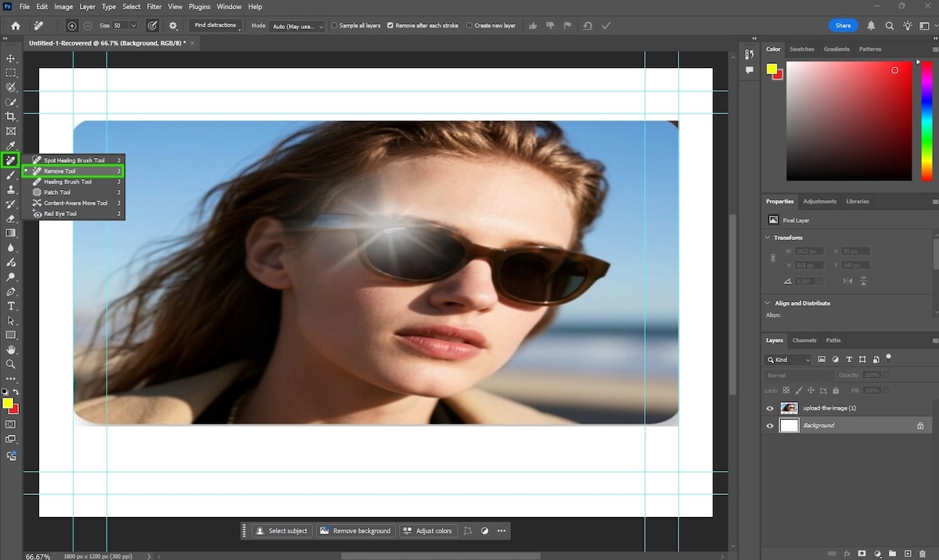939x560 pixels.
Task: Switch to the Adjustments tab
Action: pyautogui.click(x=820, y=201)
